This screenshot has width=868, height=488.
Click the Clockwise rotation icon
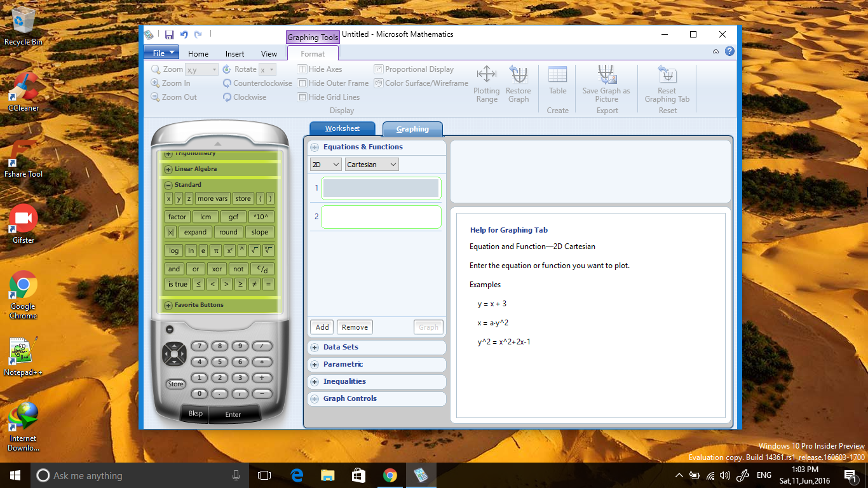coord(227,97)
